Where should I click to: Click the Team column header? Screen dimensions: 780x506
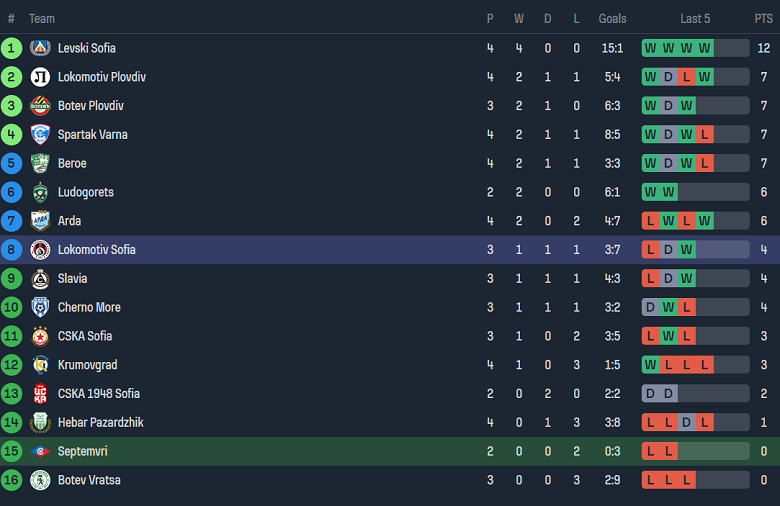click(42, 19)
